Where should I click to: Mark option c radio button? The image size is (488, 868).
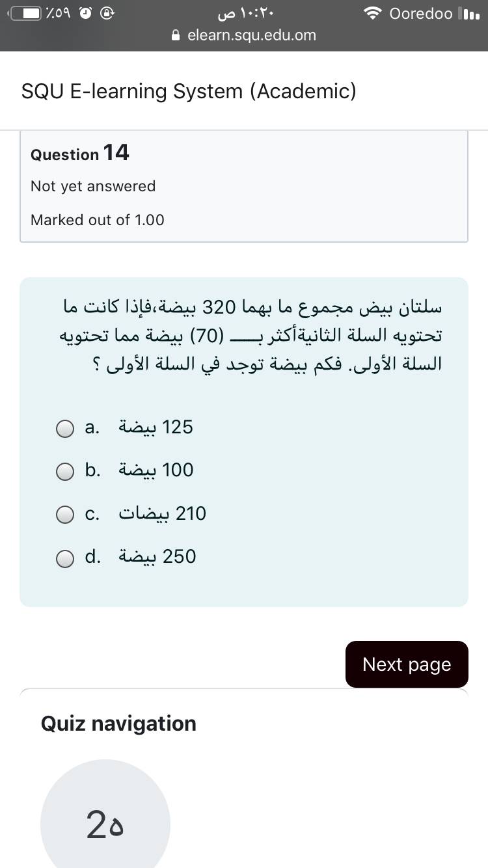coord(64,515)
